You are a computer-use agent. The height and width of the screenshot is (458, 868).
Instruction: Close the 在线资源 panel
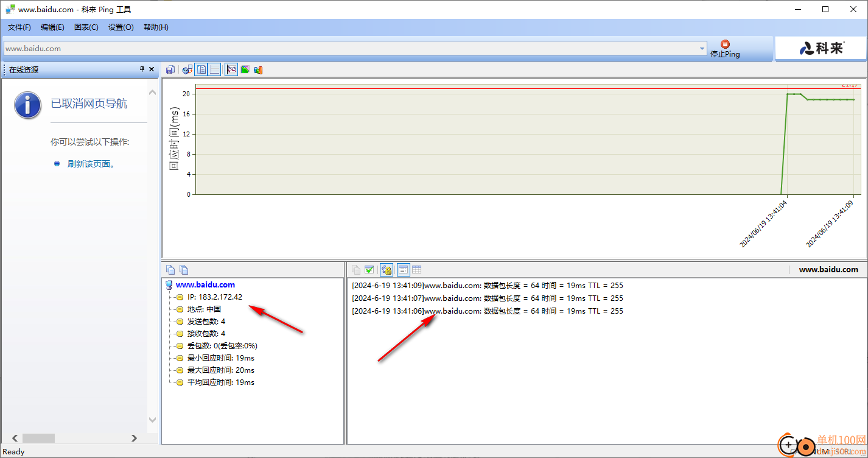click(152, 69)
